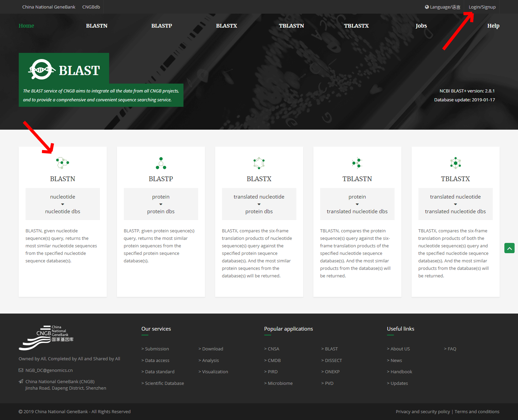The width and height of the screenshot is (518, 420).
Task: Open the Microbiome application link
Action: [279, 383]
